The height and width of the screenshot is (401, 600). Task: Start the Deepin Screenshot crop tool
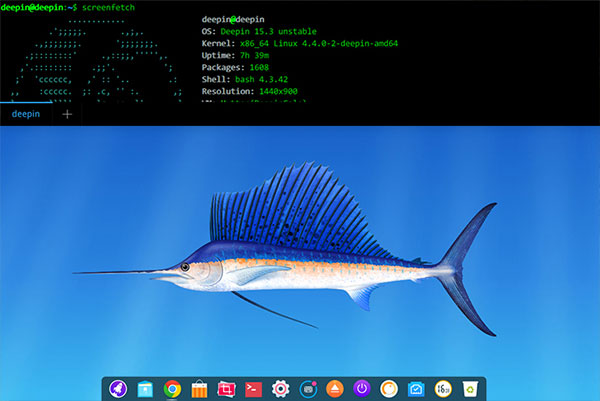[x=226, y=389]
